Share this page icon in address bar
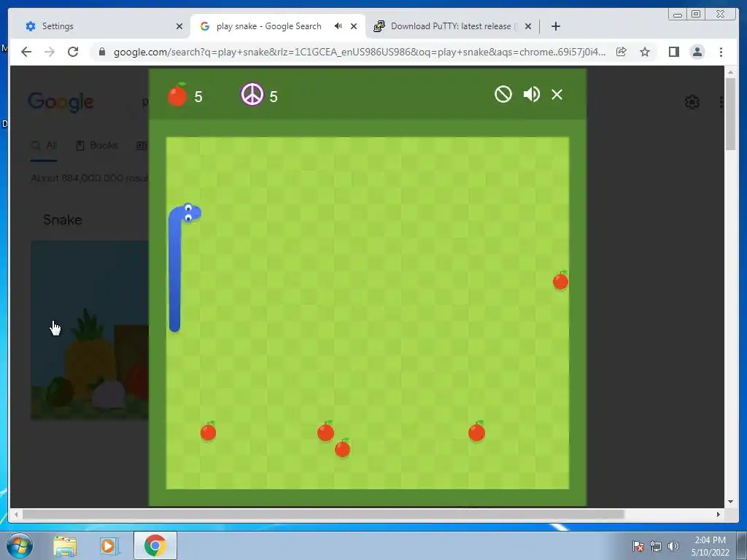The image size is (747, 560). point(622,52)
